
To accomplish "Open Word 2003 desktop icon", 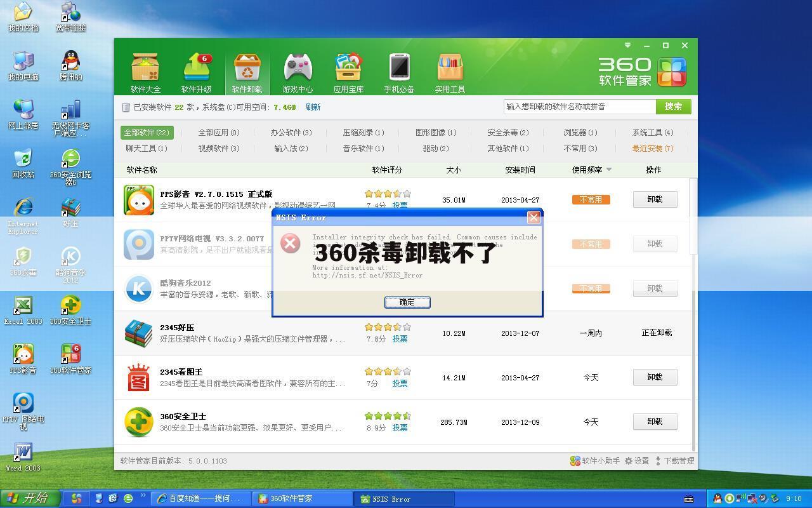I will click(23, 457).
